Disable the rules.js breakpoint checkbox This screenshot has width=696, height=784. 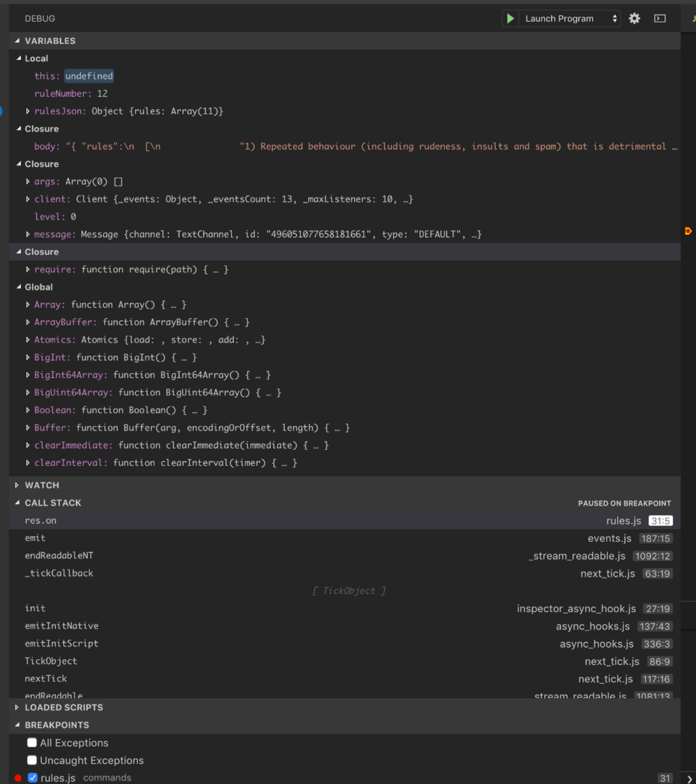point(33,778)
